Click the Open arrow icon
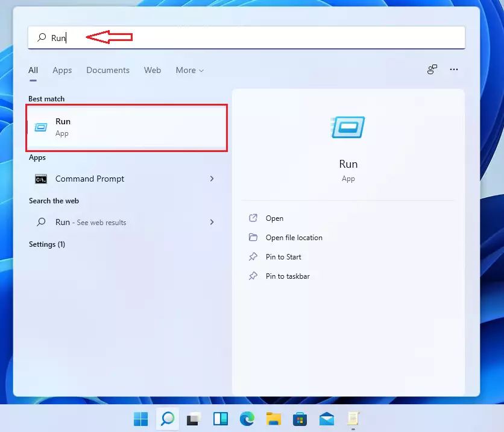 [253, 218]
